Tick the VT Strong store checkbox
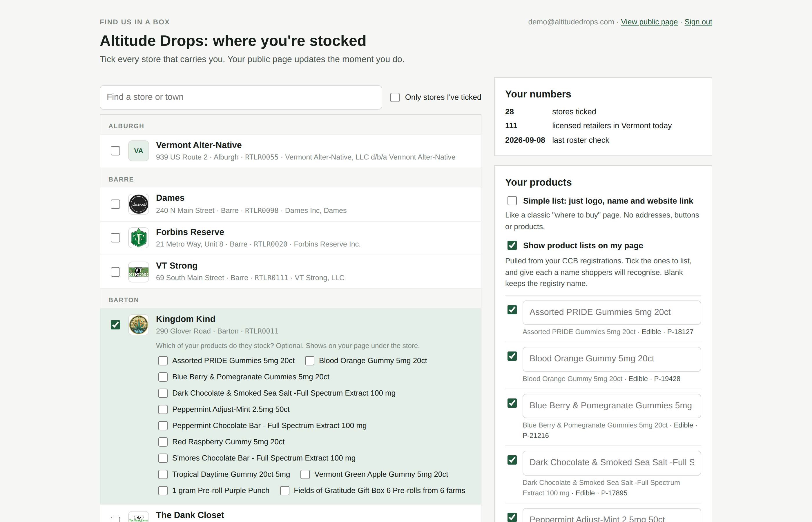Image resolution: width=812 pixels, height=522 pixels. [x=115, y=272]
